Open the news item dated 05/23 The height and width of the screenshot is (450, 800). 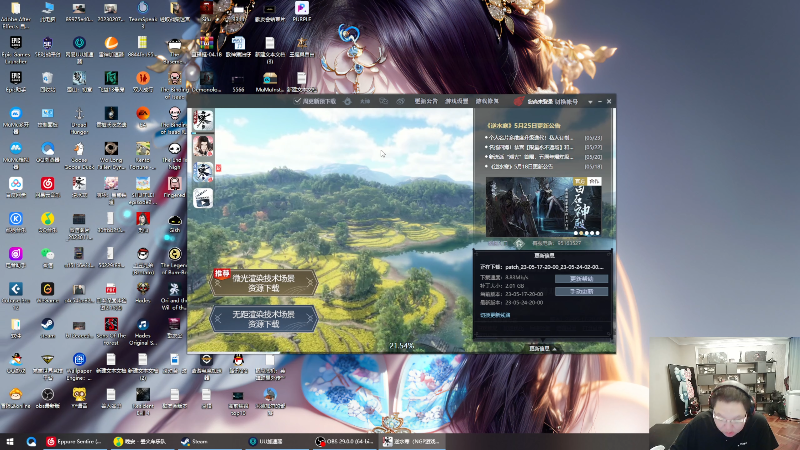[543, 138]
